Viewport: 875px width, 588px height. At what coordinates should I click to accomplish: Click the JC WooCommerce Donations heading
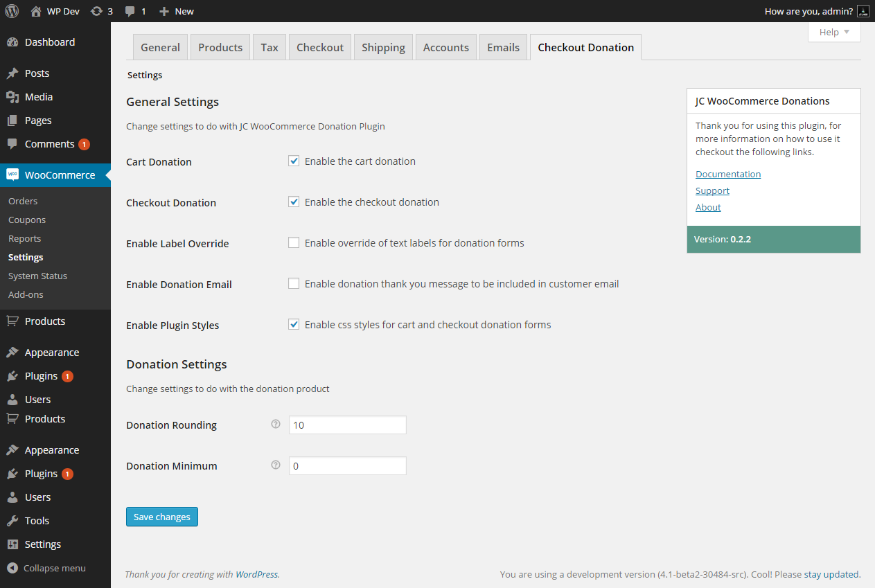[x=762, y=101]
